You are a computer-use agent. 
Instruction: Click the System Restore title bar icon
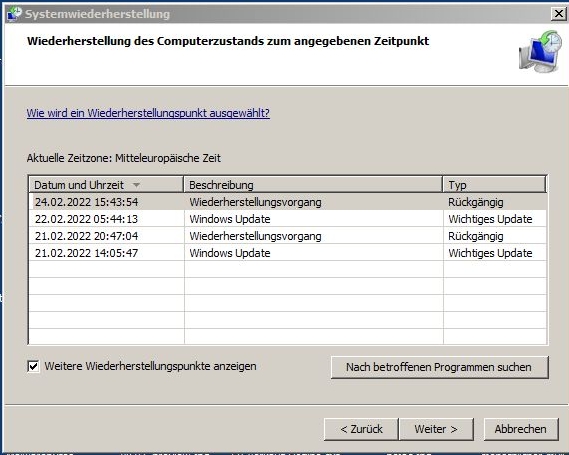pyautogui.click(x=15, y=14)
